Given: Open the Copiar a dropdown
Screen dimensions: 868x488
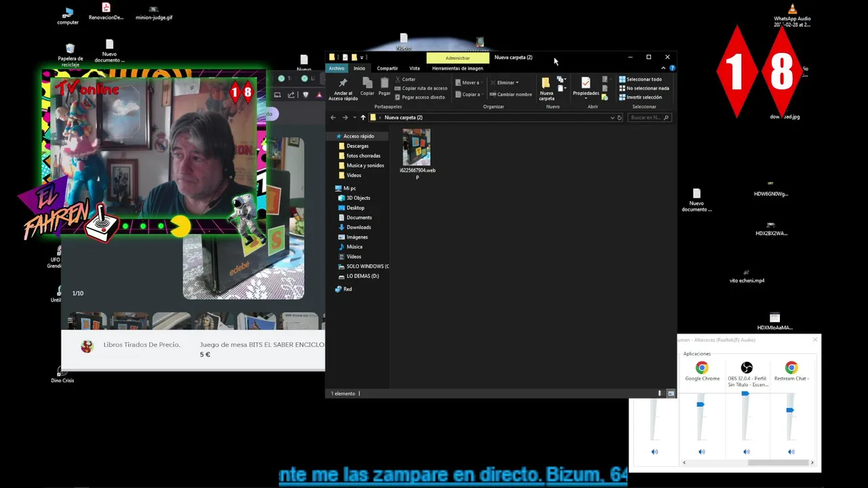Looking at the screenshot, I should (x=468, y=94).
